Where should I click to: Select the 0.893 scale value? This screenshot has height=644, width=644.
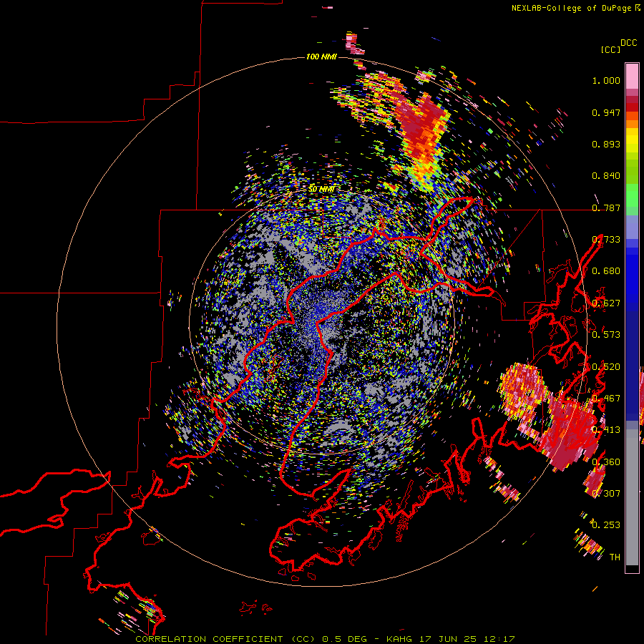[606, 144]
